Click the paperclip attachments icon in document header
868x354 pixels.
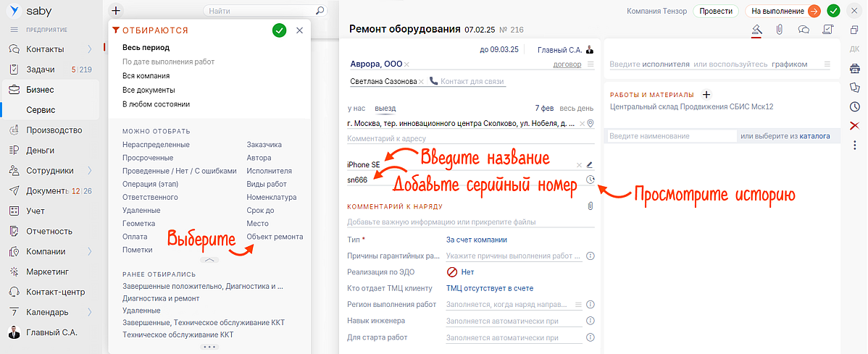point(780,30)
